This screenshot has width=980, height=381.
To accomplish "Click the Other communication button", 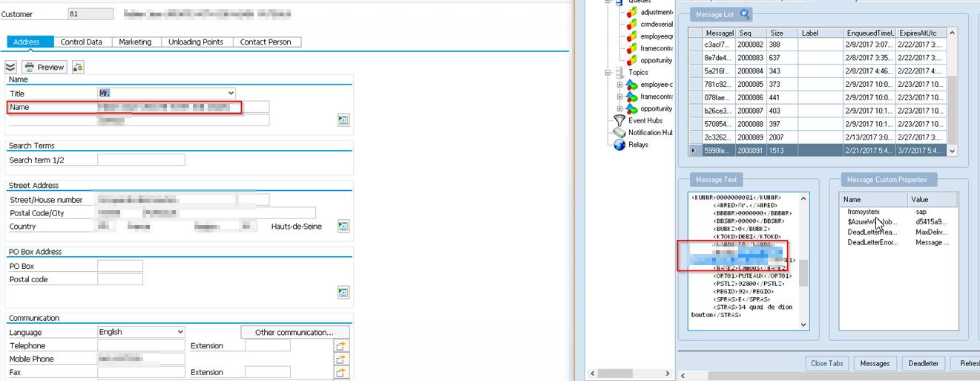I will [x=295, y=332].
